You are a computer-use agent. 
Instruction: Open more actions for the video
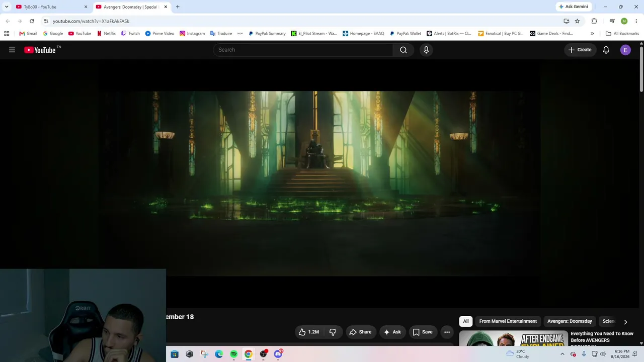pyautogui.click(x=447, y=332)
